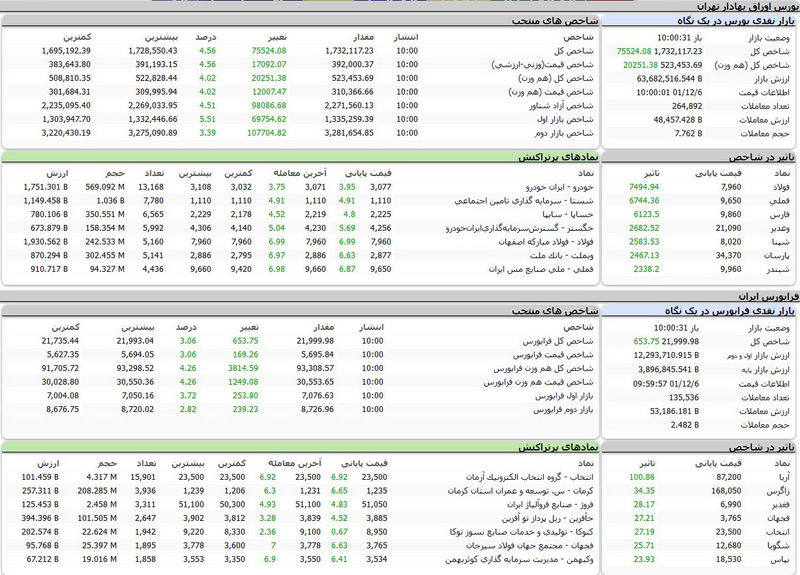Select شبندر in the index-impact list
800x575 pixels.
pos(778,269)
